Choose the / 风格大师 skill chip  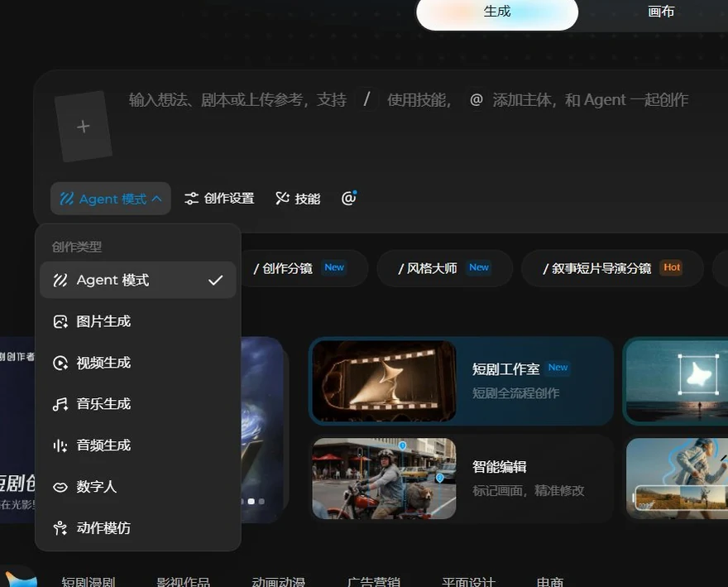[x=444, y=268]
